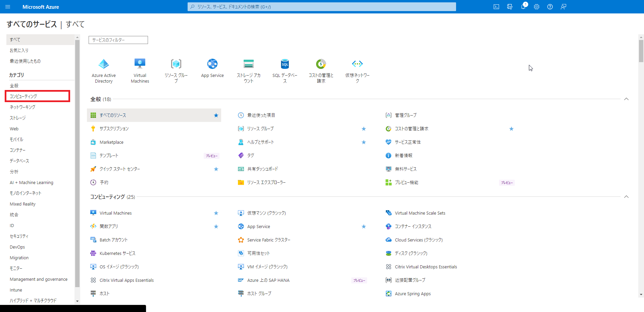Click the サービス正常性 heart icon

[x=389, y=142]
